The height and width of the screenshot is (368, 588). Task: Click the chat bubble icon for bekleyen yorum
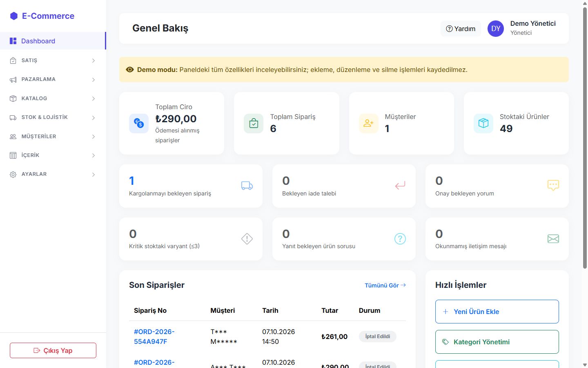tap(553, 186)
